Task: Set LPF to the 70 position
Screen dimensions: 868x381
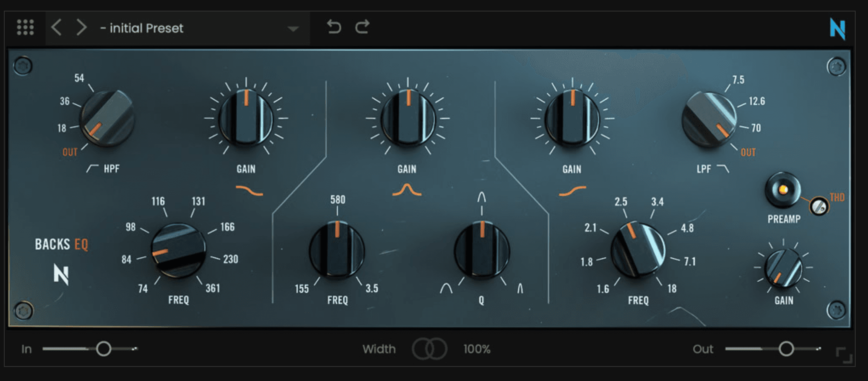Action: 756,128
